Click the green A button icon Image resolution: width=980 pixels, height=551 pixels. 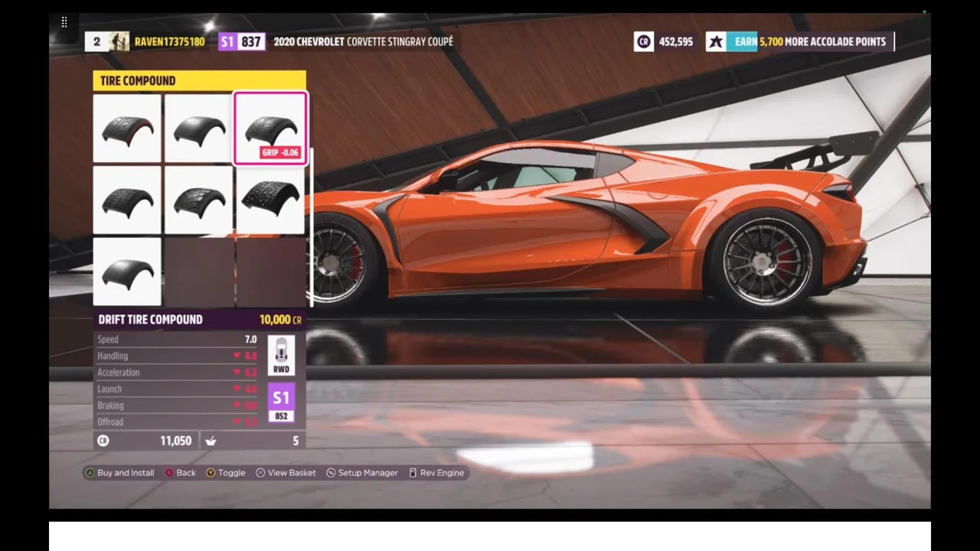[x=90, y=473]
